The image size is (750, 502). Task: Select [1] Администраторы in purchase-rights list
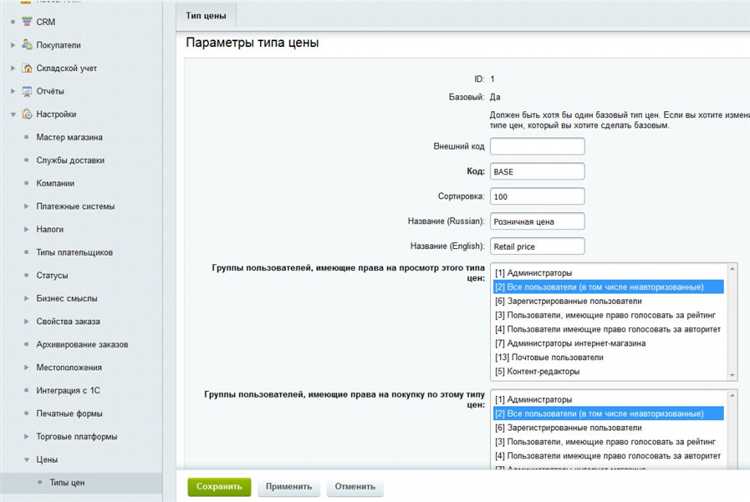click(x=608, y=399)
